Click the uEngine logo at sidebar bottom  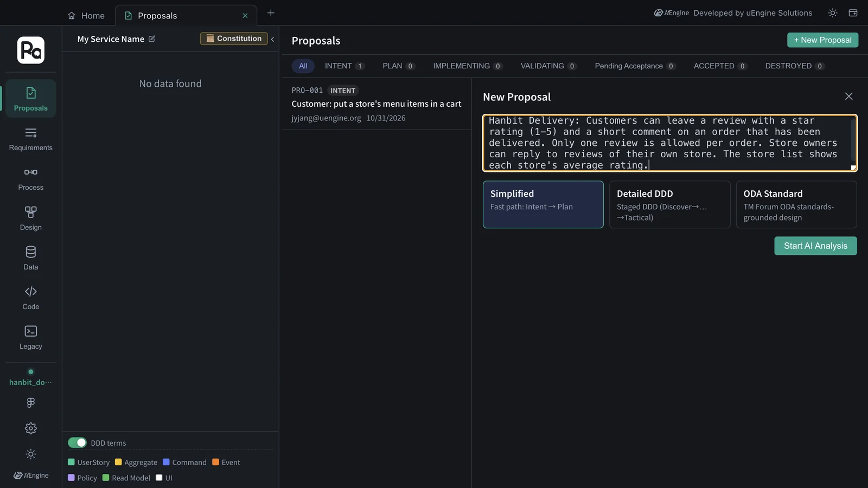[31, 476]
